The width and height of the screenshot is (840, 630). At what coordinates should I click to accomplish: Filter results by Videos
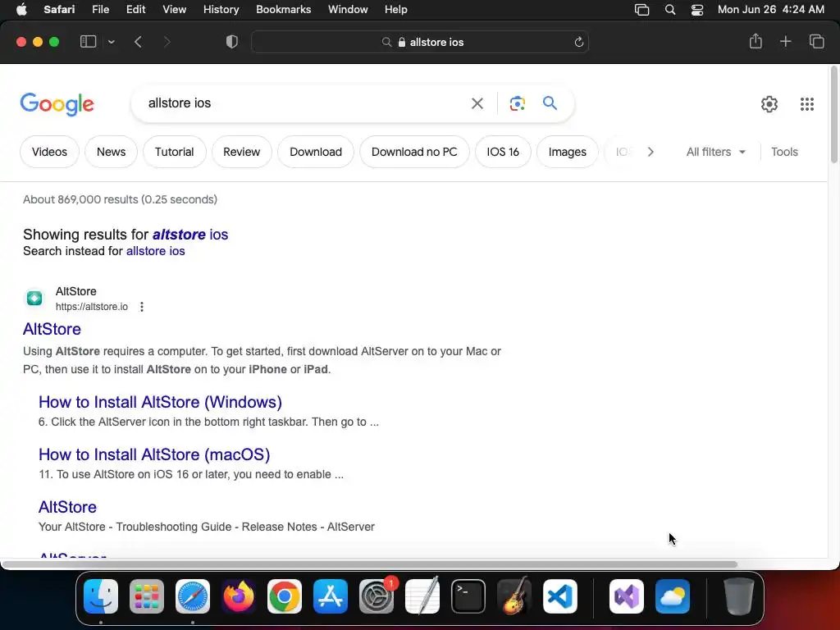(x=49, y=152)
